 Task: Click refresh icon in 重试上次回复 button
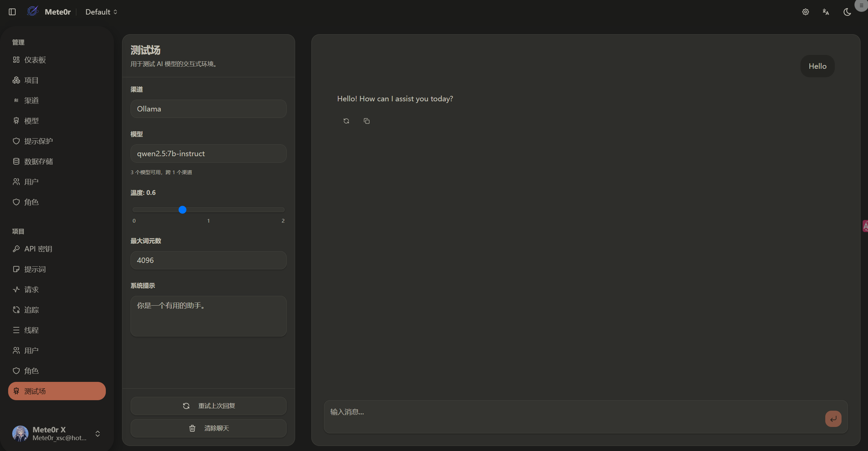186,406
